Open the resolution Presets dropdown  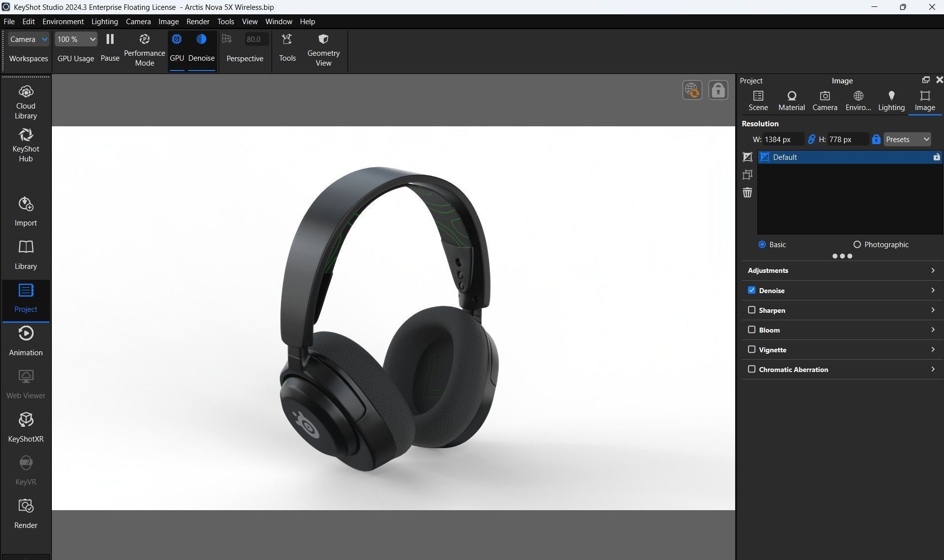(x=907, y=140)
